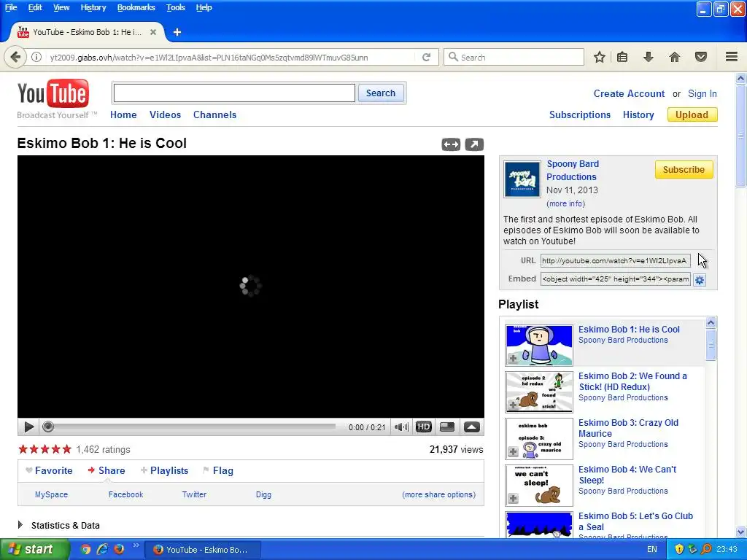
Task: Open video in pop-out window icon
Action: pos(474,144)
